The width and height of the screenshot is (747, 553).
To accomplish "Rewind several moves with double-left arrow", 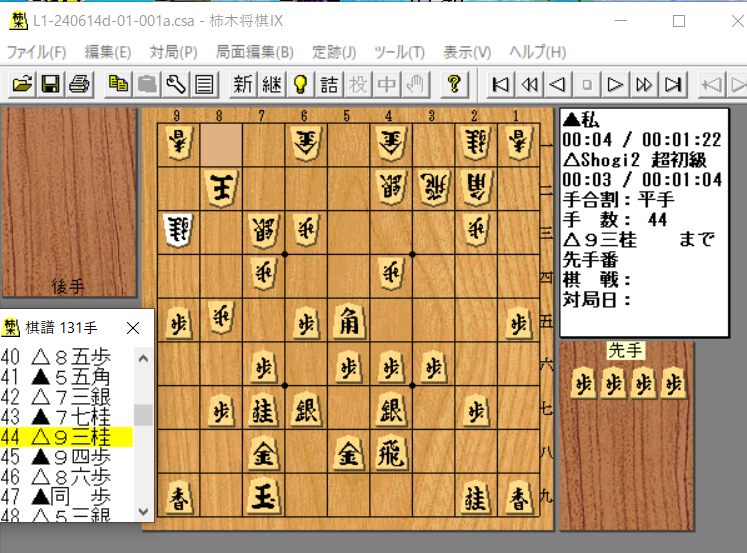I will [x=529, y=85].
